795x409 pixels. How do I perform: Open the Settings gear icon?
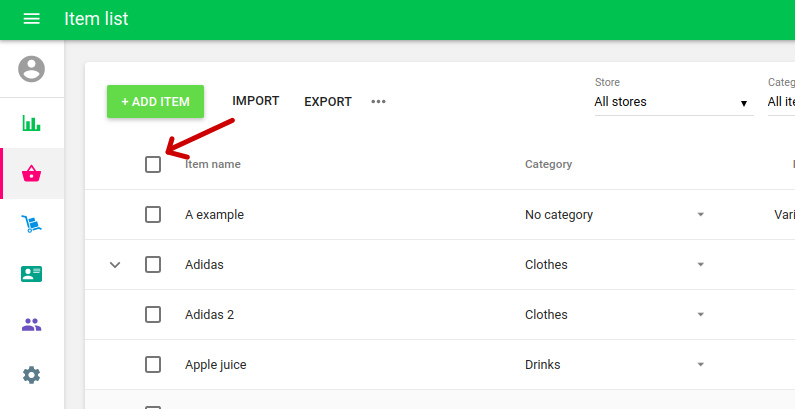(x=32, y=375)
